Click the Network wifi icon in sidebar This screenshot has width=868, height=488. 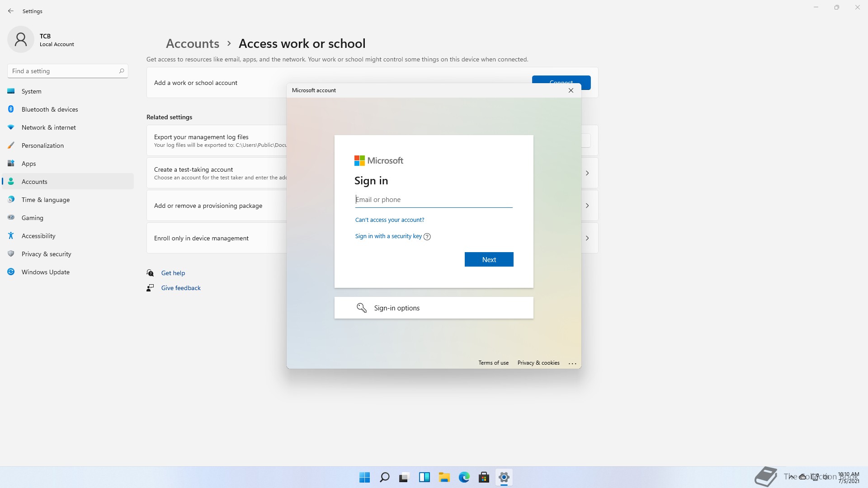point(11,127)
